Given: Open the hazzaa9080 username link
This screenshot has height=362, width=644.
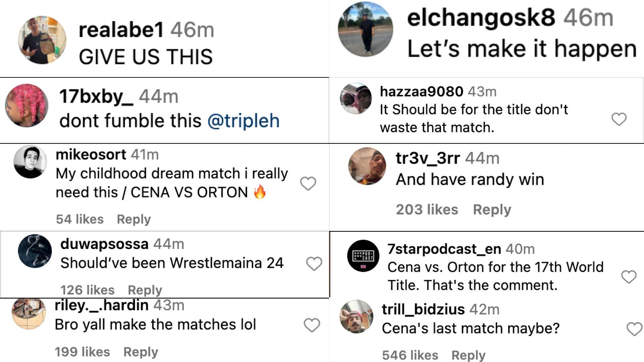Looking at the screenshot, I should (421, 92).
